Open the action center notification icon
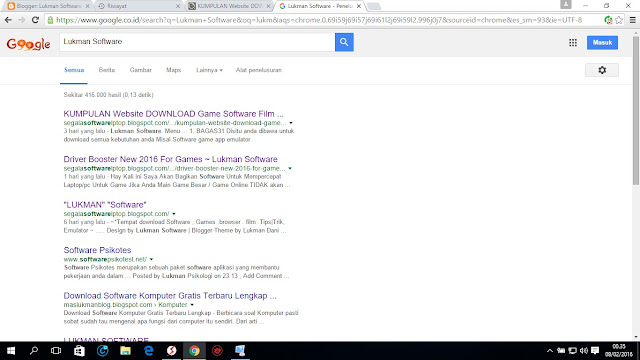 coord(595,351)
